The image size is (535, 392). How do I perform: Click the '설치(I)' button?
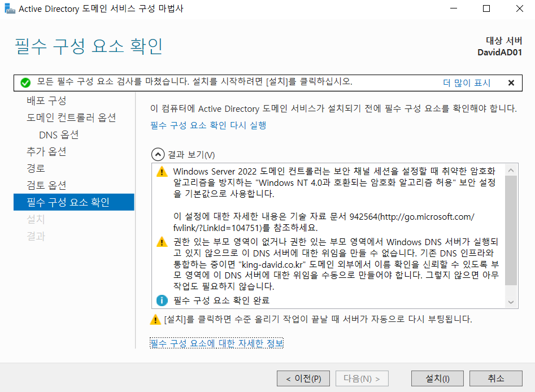tap(437, 378)
